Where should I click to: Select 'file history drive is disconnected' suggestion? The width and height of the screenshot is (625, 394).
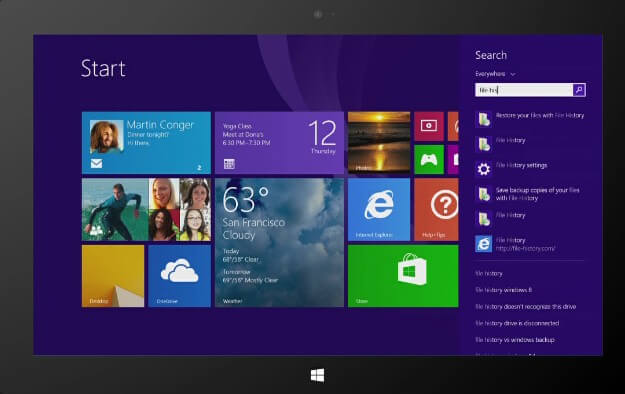point(517,323)
